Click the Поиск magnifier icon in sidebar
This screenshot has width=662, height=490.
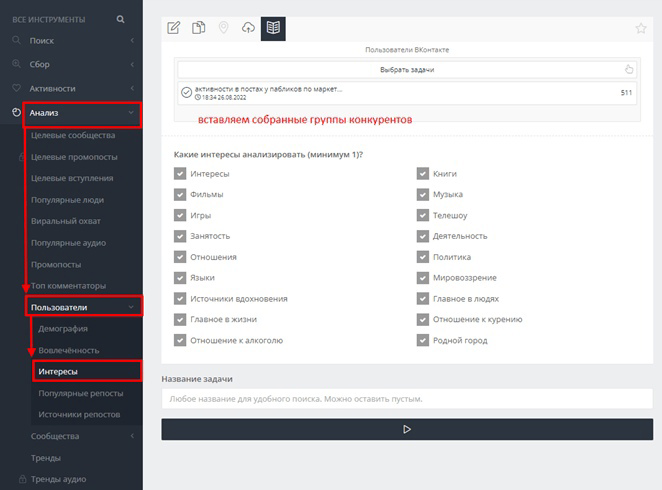[16, 40]
